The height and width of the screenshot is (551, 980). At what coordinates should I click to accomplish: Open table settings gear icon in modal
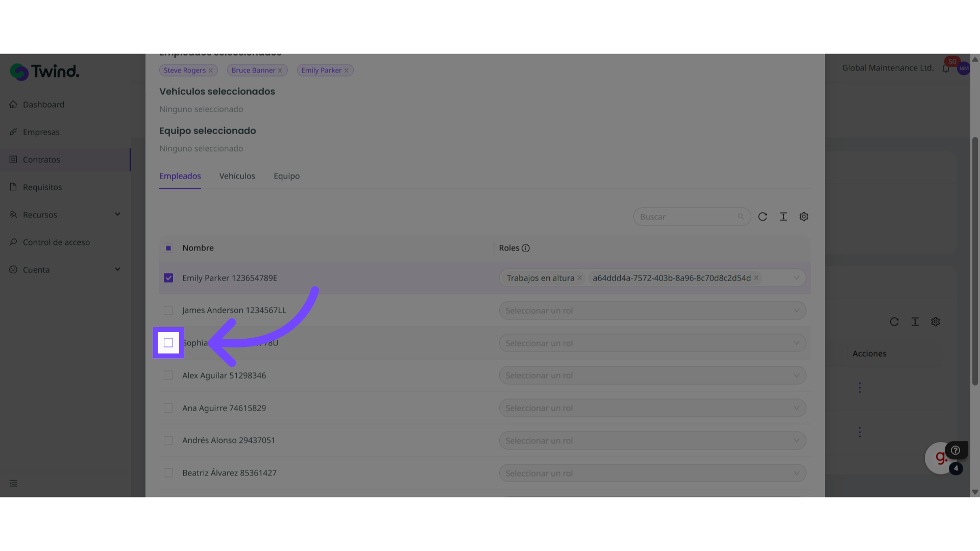tap(804, 217)
